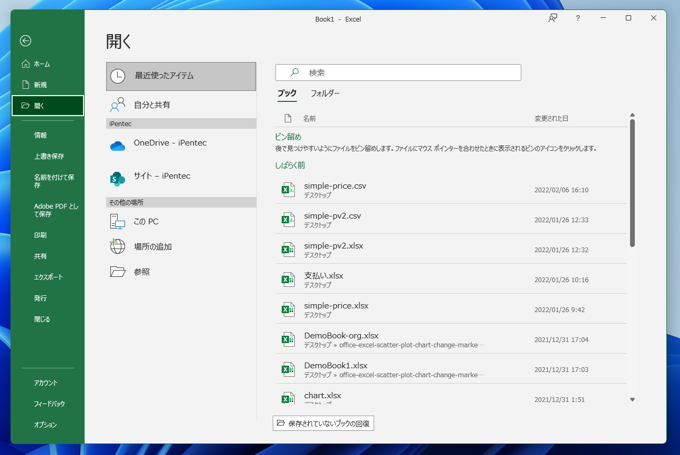Click the 自分と共有 people icon
This screenshot has width=680, height=455.
(x=118, y=105)
